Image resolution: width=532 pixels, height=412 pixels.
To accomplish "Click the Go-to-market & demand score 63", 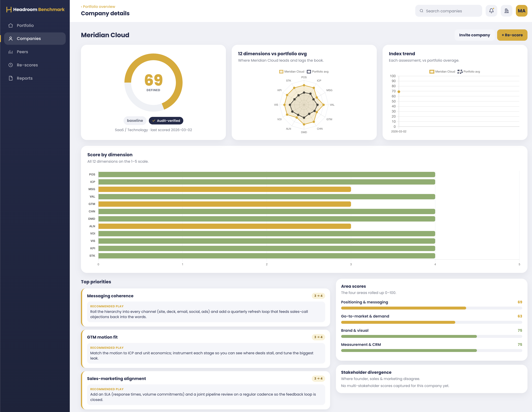I will 520,316.
